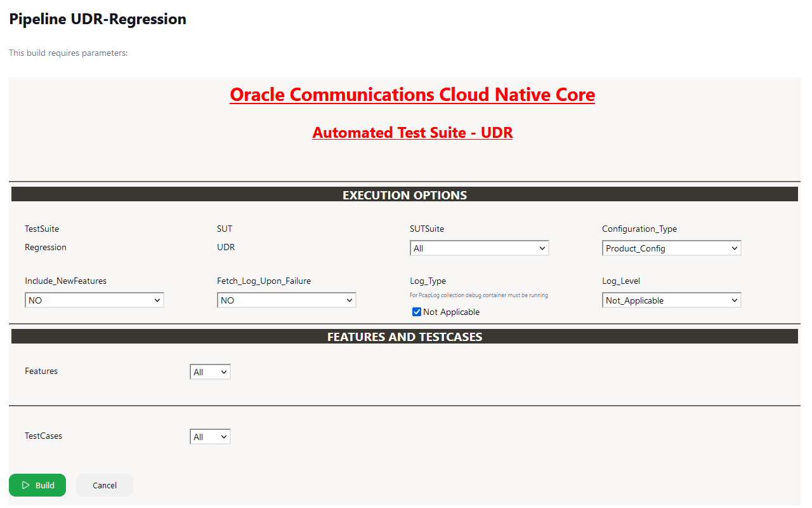Screen dimensions: 812x508
Task: Click the TestCases label
Action: (x=44, y=436)
